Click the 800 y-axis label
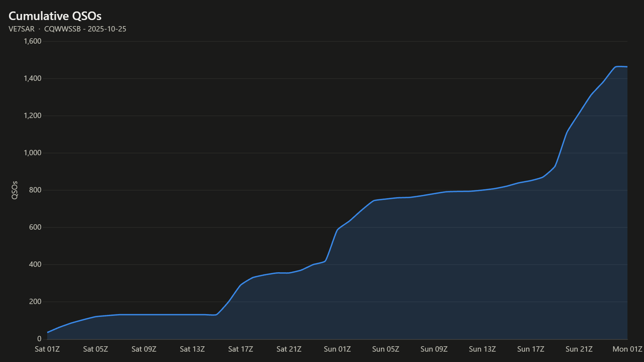This screenshot has height=362, width=644. 35,190
